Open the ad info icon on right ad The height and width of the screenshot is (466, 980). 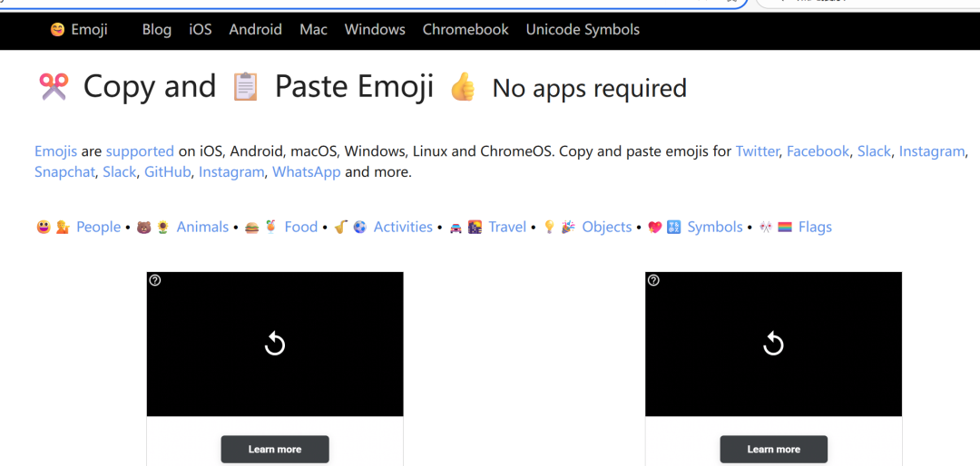click(x=653, y=281)
